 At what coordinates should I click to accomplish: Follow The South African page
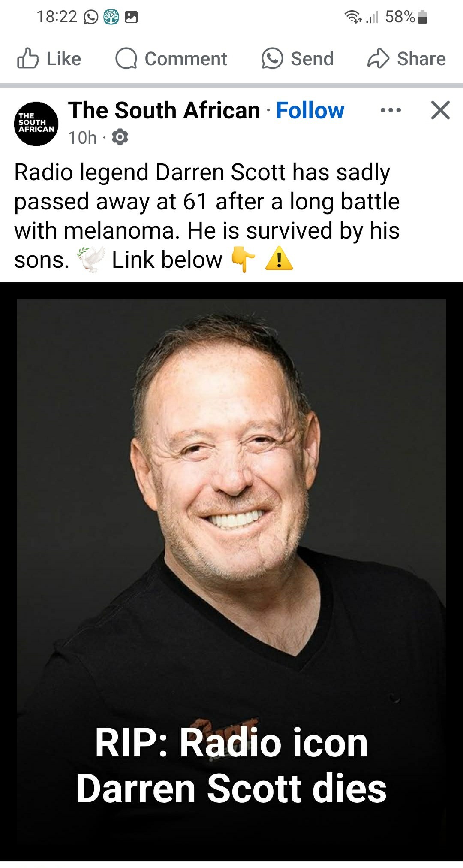click(310, 110)
